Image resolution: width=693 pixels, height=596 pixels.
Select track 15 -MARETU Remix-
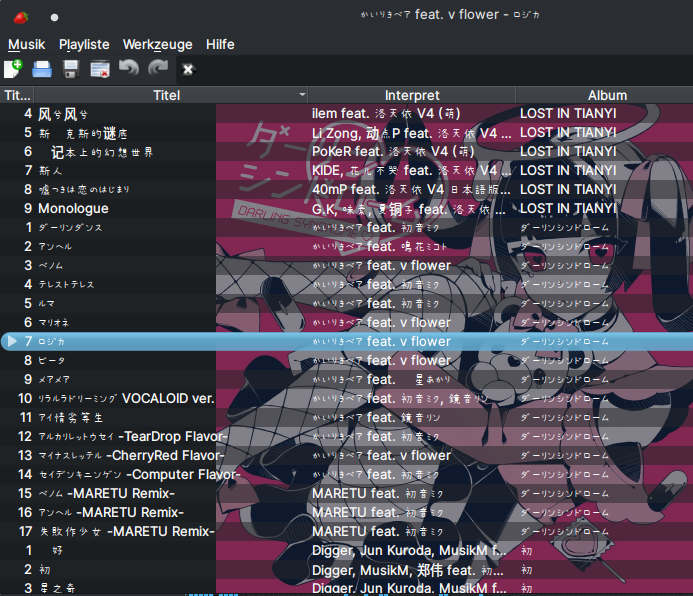pos(107,493)
